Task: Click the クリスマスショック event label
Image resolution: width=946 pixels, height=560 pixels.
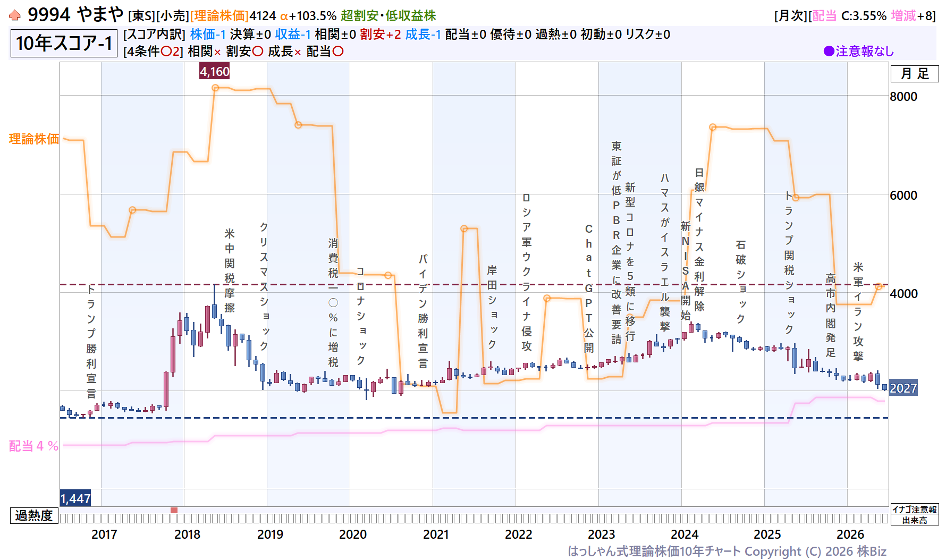Action: pos(264,286)
